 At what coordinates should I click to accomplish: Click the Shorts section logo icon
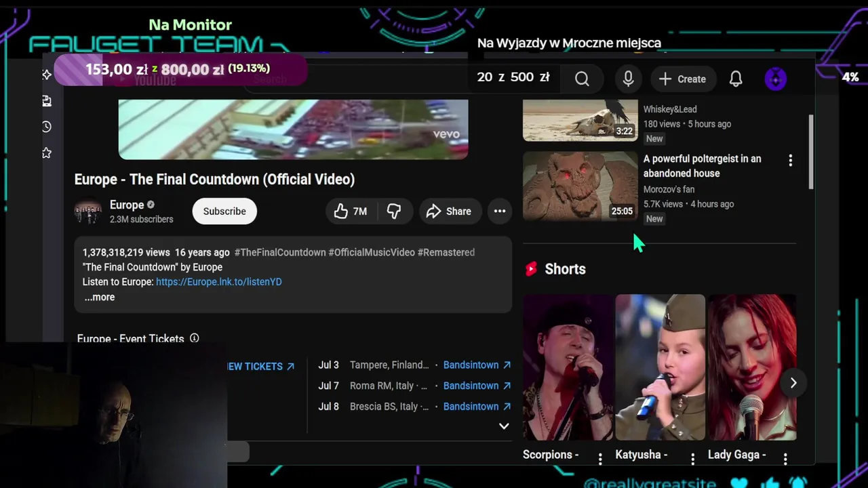531,269
